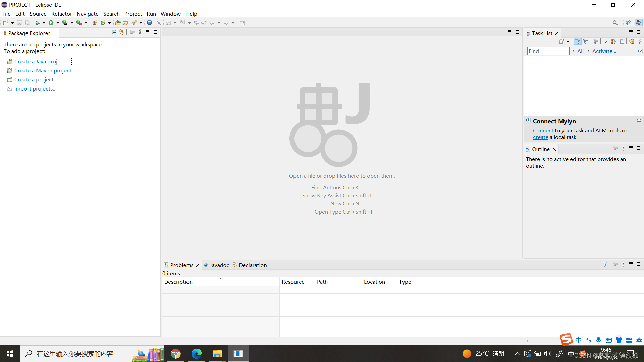Click the Filter Markers icon in Problems panel
Image resolution: width=644 pixels, height=362 pixels.
coord(605,264)
